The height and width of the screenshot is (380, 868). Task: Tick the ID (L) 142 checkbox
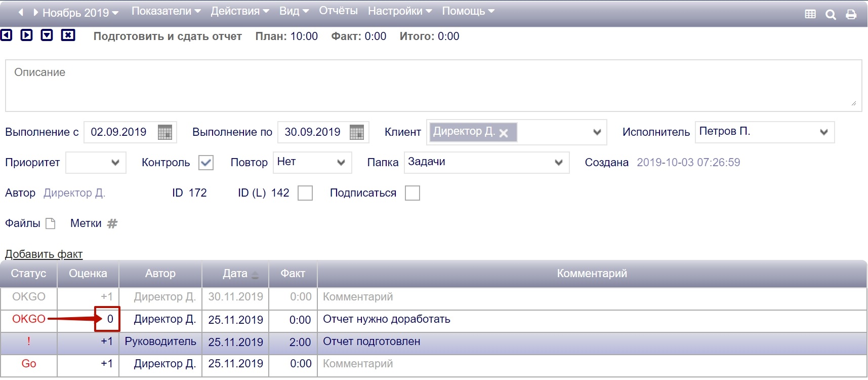305,193
